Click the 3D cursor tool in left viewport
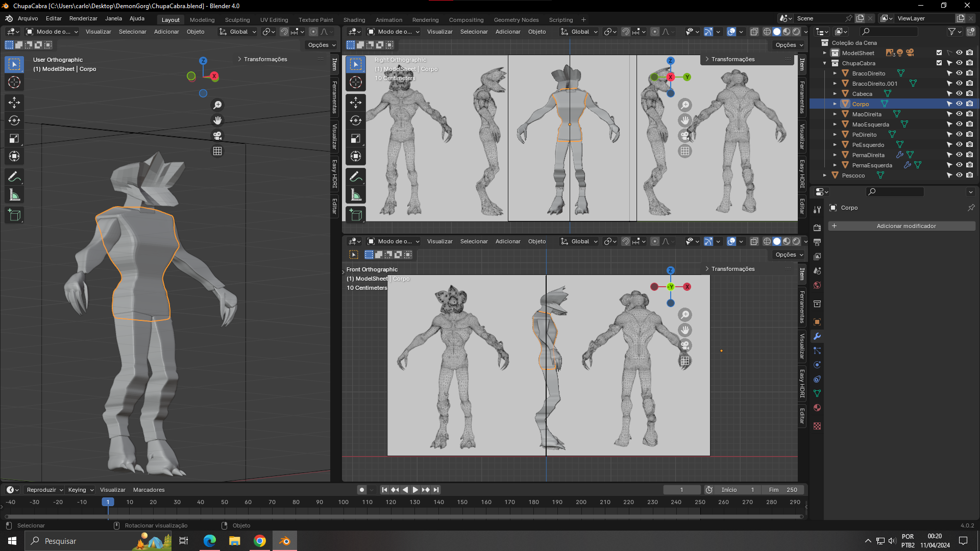Image resolution: width=980 pixels, height=551 pixels. (x=14, y=82)
